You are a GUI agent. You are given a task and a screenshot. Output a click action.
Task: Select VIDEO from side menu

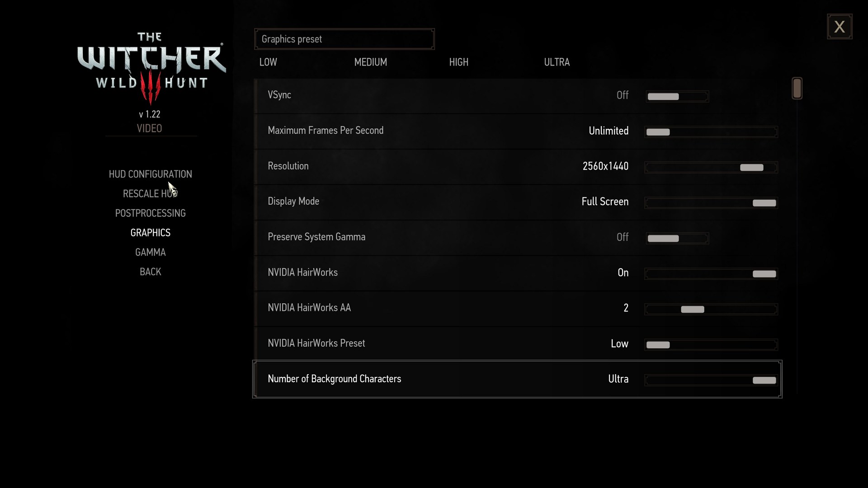150,128
